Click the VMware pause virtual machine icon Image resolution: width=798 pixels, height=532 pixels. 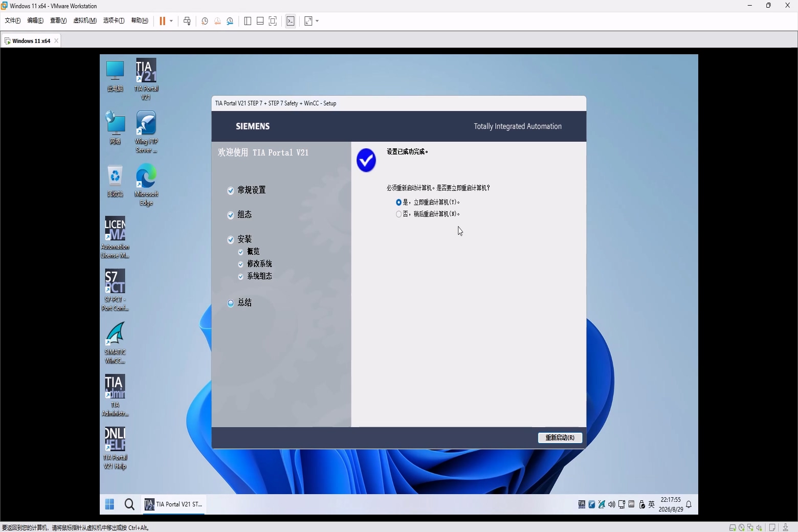click(162, 21)
